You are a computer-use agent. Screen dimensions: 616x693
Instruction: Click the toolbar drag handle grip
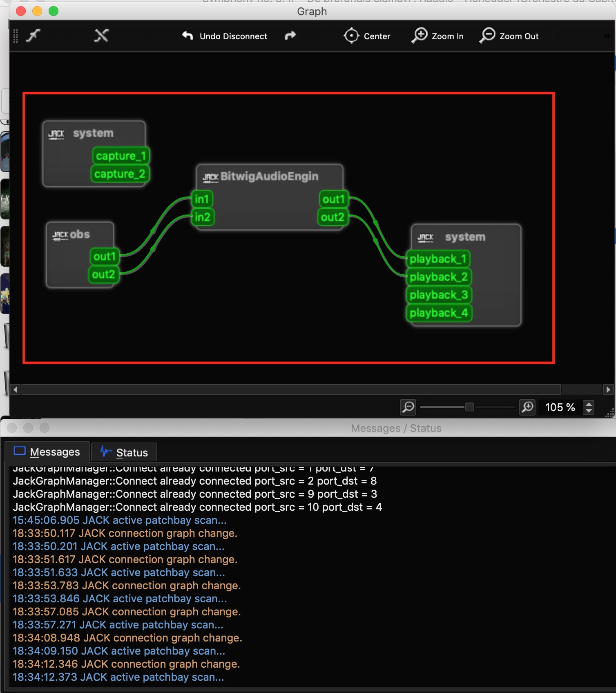16,36
